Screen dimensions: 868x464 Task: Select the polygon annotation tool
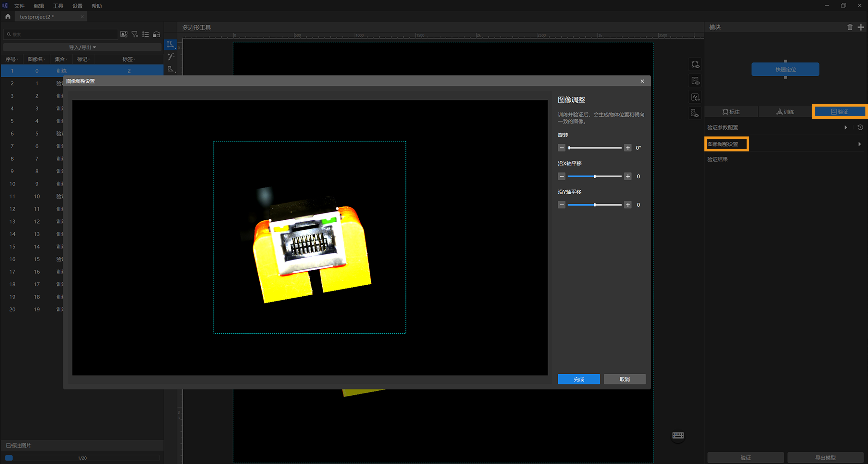(170, 44)
